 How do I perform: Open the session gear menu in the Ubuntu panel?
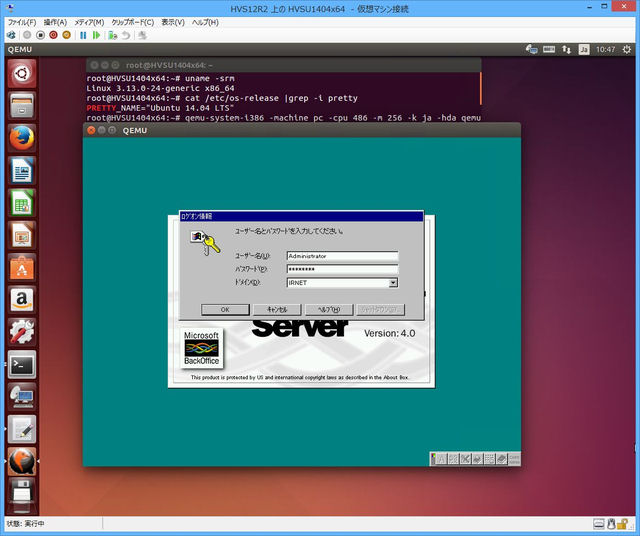point(627,49)
